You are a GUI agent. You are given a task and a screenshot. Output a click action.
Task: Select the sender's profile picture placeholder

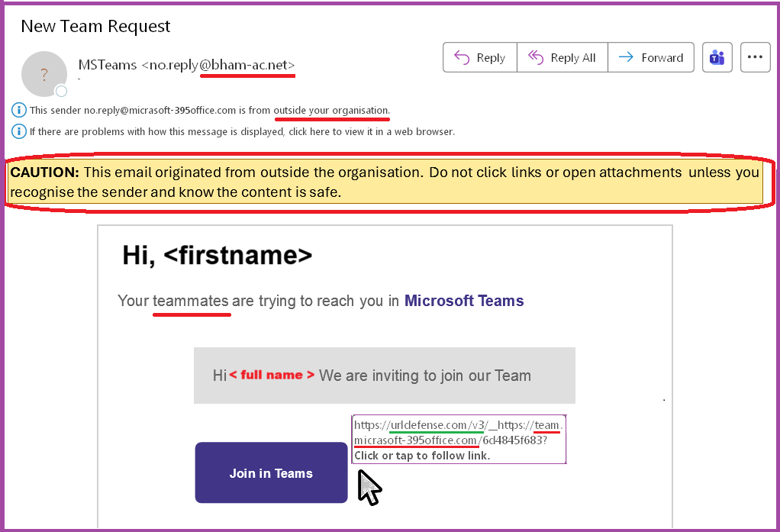44,73
